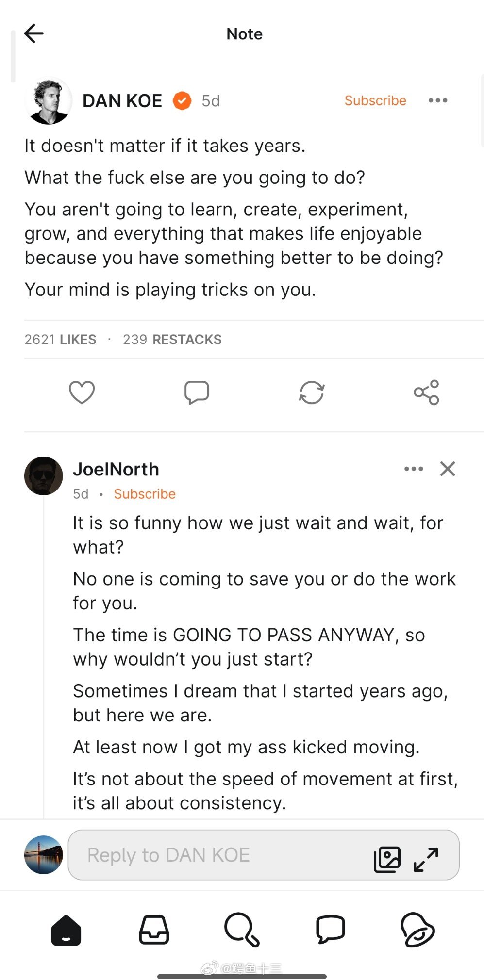This screenshot has height=980, width=484.
Task: Go to the Home tab
Action: [x=66, y=930]
